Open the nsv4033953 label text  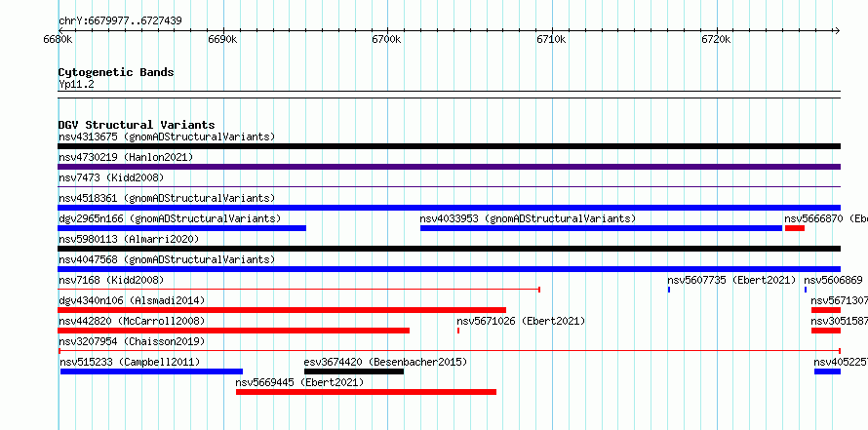tap(528, 218)
